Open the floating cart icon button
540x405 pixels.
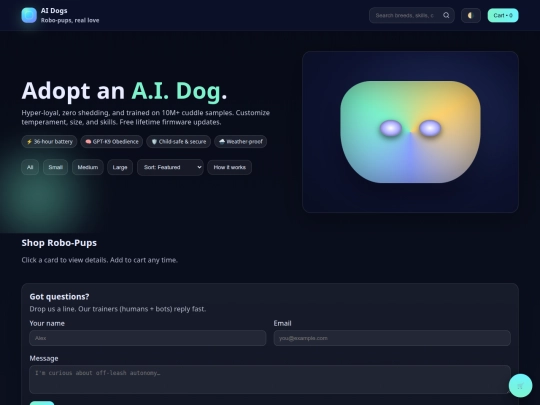(x=520, y=386)
